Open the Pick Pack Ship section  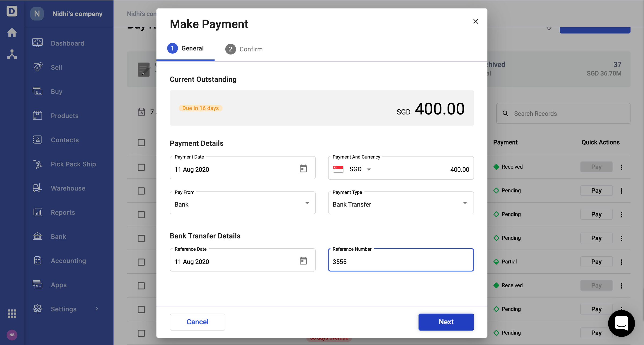[73, 164]
